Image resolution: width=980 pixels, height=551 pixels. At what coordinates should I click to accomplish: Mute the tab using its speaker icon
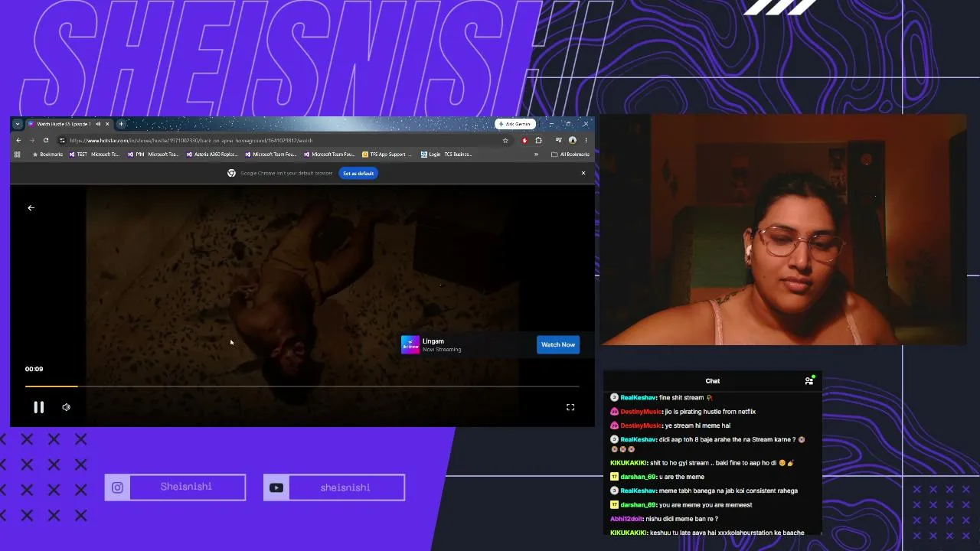[x=98, y=124]
